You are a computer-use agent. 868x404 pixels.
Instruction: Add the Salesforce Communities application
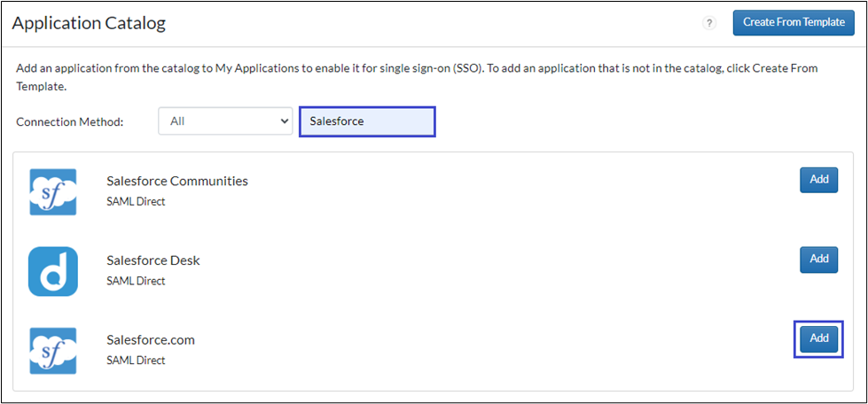[818, 180]
